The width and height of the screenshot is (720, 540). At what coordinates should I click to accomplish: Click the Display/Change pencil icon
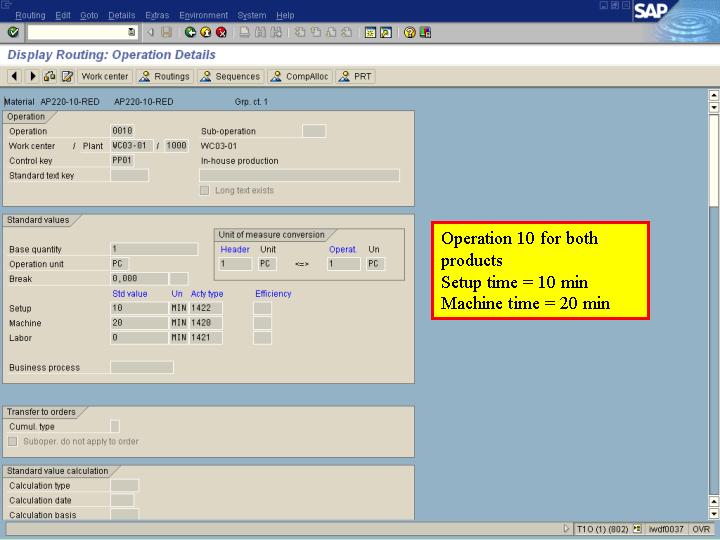[x=67, y=76]
